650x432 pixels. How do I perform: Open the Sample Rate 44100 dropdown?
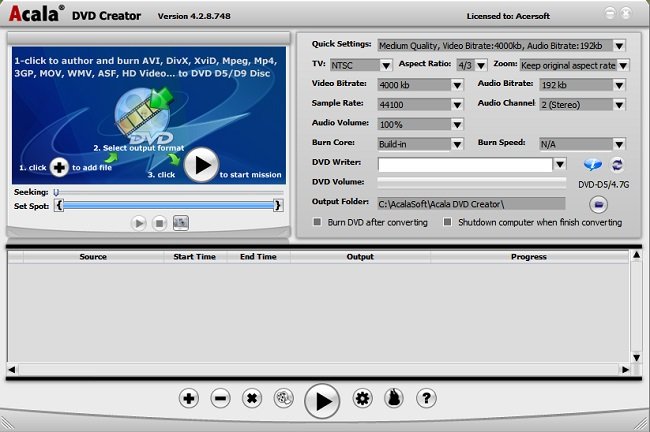point(457,105)
